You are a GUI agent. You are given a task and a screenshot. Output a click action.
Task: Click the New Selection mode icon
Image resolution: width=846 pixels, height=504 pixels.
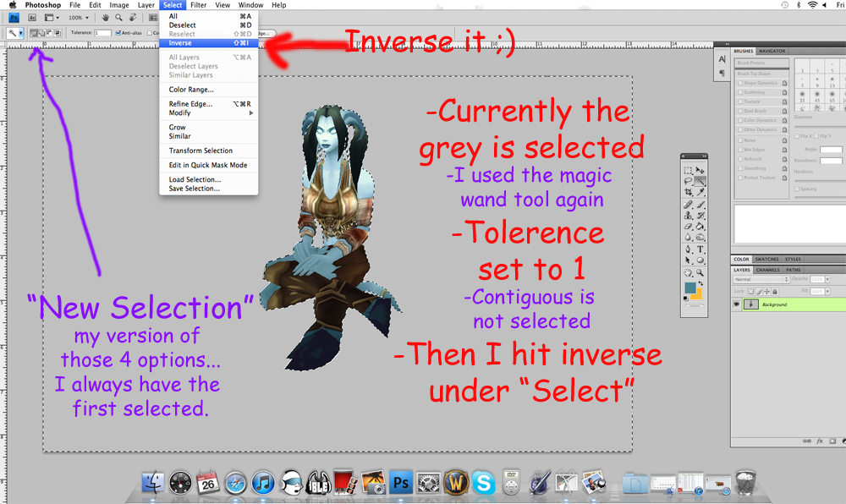(x=34, y=33)
